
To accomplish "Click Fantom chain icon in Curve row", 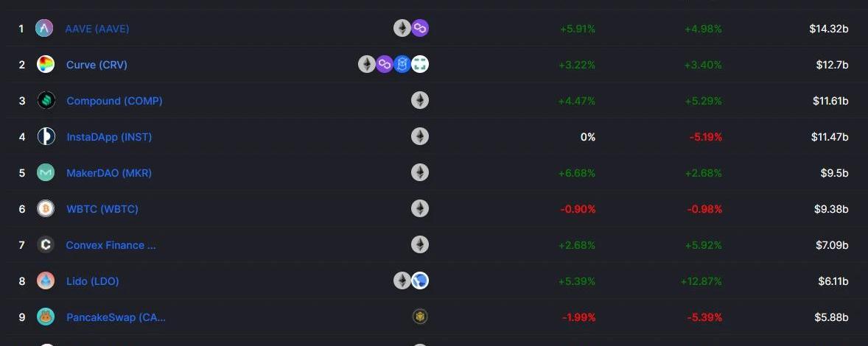I will 402,65.
